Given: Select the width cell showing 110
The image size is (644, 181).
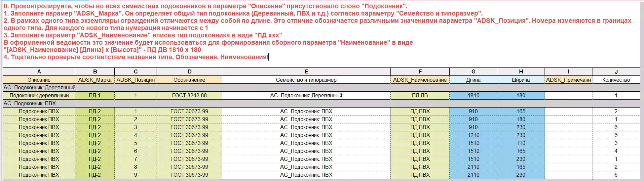Looking at the screenshot, I should (x=521, y=143).
